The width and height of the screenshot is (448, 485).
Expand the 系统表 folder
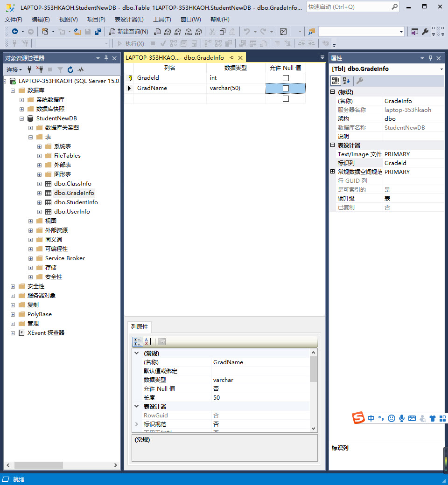[40, 146]
